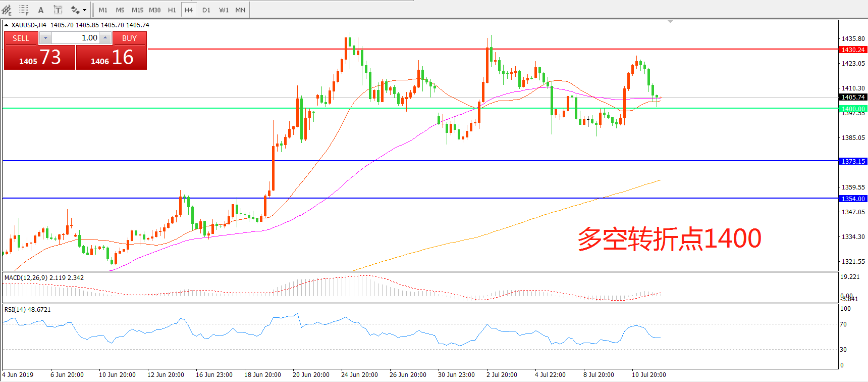Decrease lot volume with down arrow
Screen dimensions: 868x382
click(x=45, y=38)
